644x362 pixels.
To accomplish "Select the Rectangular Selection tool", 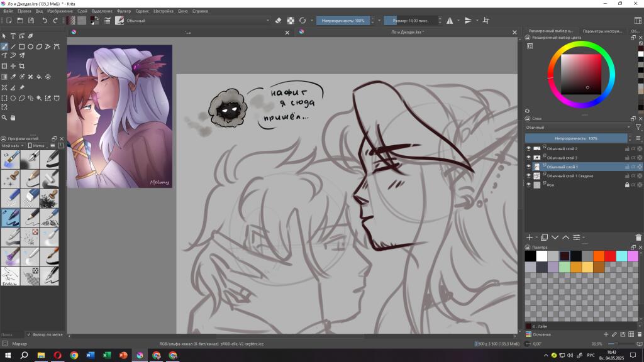I will [x=4, y=98].
